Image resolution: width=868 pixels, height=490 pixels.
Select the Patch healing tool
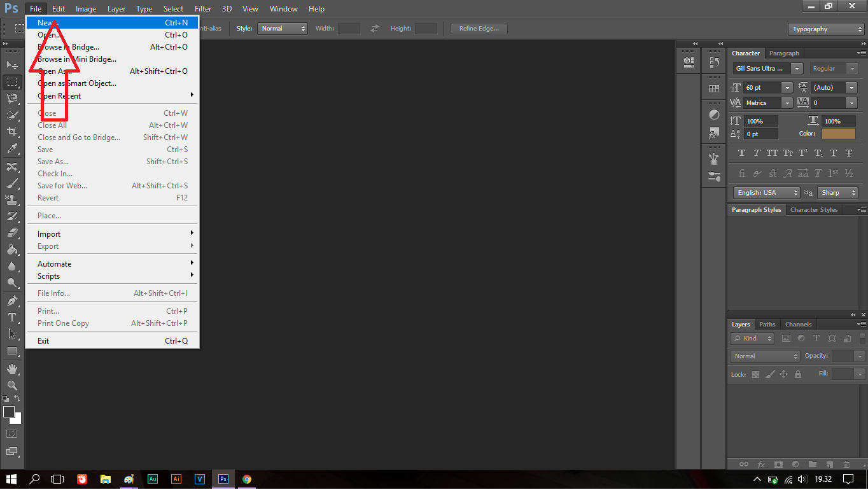(12, 167)
